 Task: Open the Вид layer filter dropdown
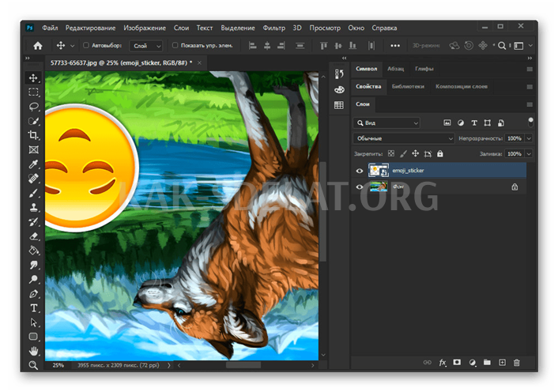click(386, 122)
